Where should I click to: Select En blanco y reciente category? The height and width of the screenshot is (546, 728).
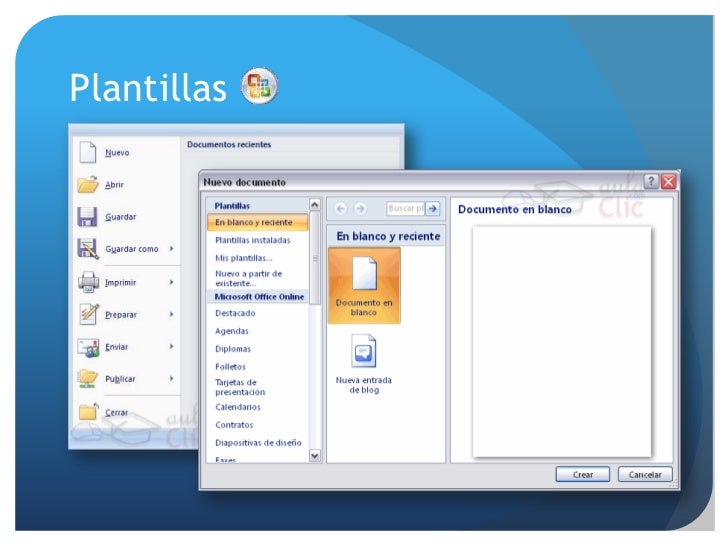258,222
